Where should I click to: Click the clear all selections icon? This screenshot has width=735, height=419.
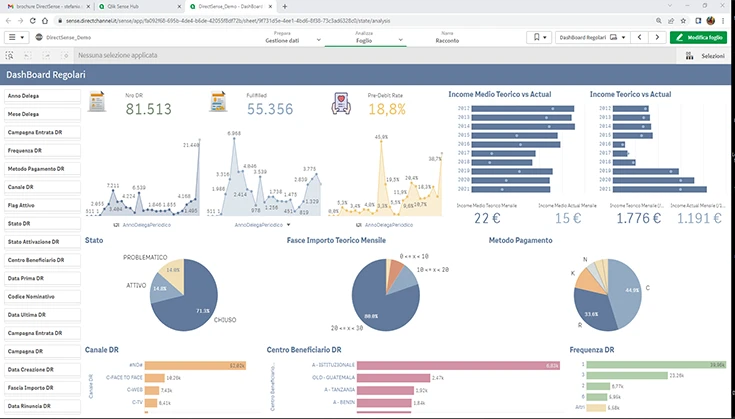click(65, 55)
